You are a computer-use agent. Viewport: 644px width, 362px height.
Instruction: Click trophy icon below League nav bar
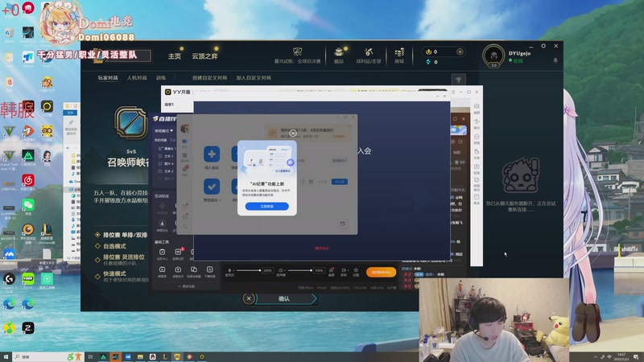[458, 80]
